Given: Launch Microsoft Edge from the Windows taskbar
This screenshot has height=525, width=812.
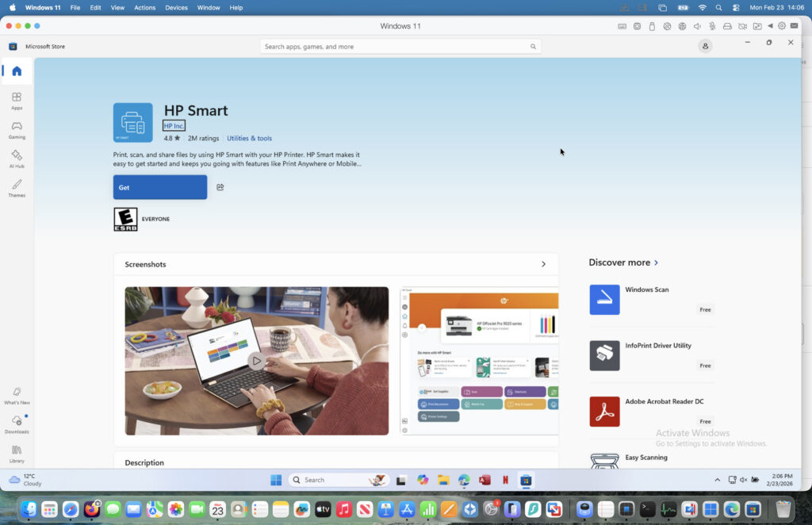Looking at the screenshot, I should [x=464, y=480].
